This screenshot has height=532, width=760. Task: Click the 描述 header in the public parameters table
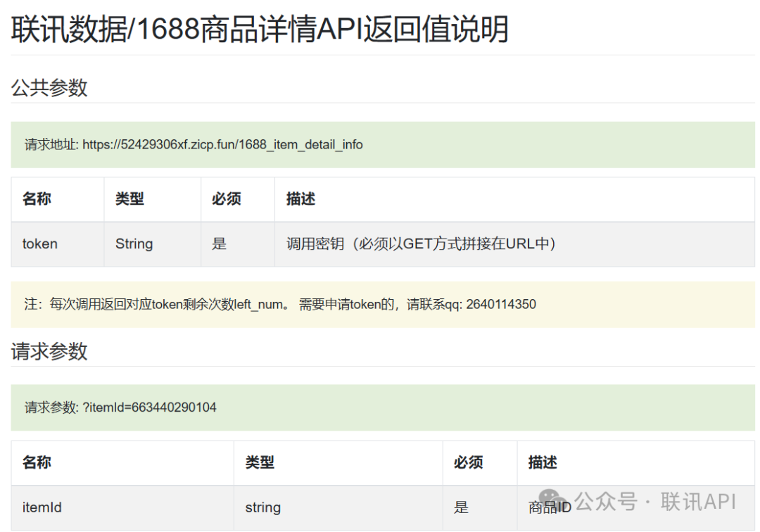pyautogui.click(x=300, y=199)
